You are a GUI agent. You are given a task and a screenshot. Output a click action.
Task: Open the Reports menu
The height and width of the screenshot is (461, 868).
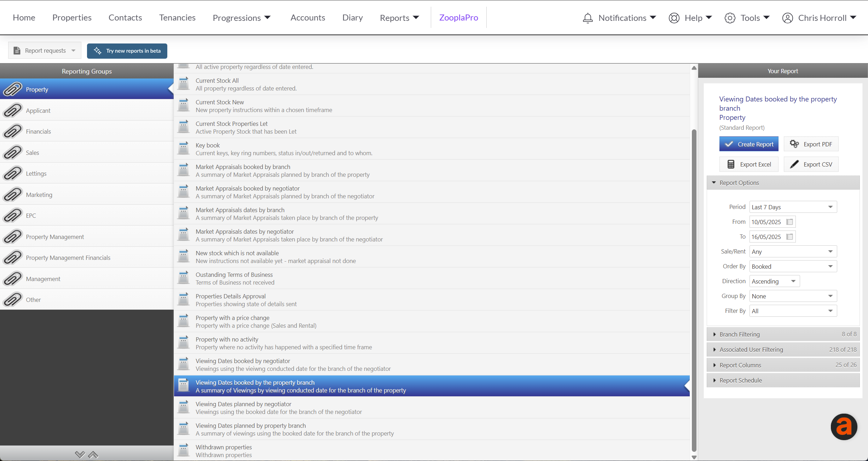tap(399, 18)
